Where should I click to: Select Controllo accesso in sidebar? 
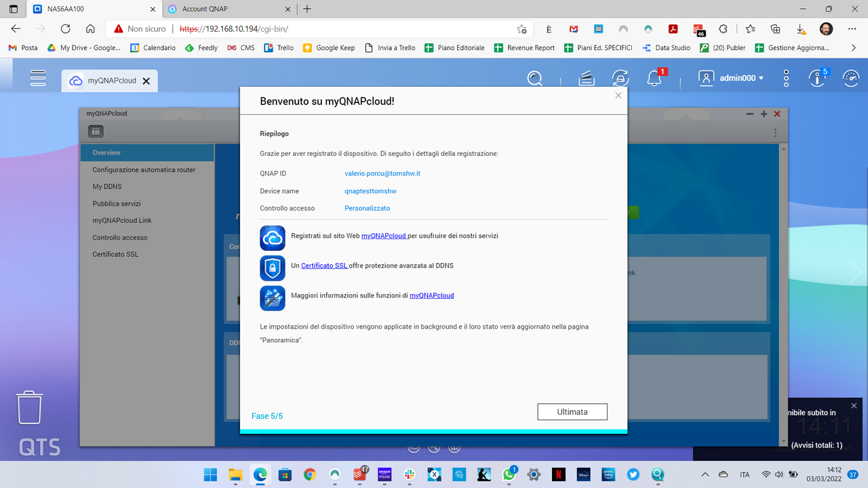(x=147, y=237)
